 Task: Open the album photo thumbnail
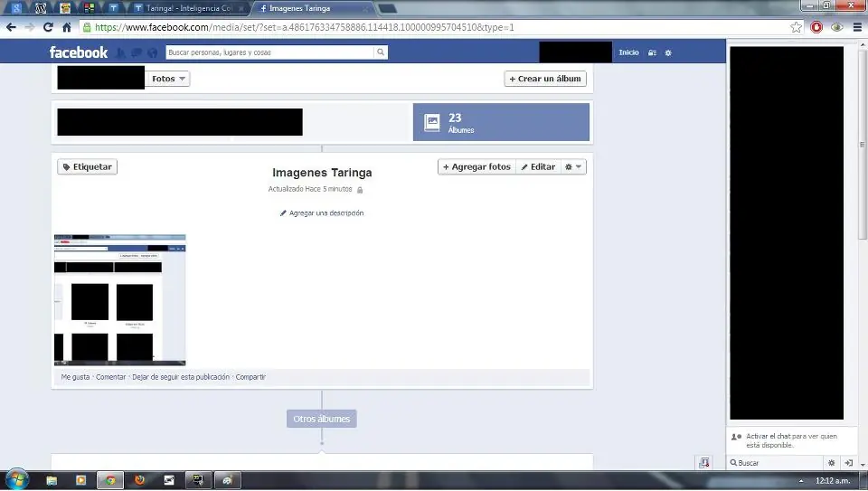point(120,300)
